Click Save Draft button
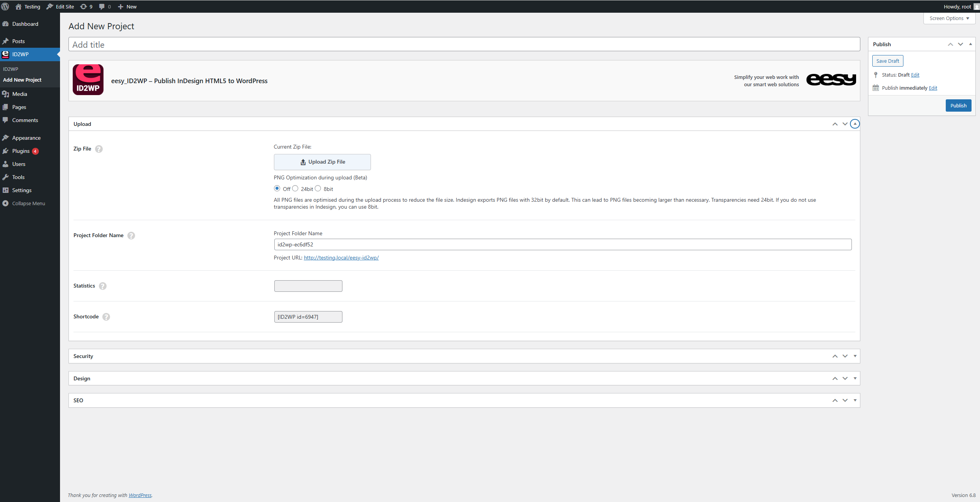The width and height of the screenshot is (980, 502). click(888, 61)
